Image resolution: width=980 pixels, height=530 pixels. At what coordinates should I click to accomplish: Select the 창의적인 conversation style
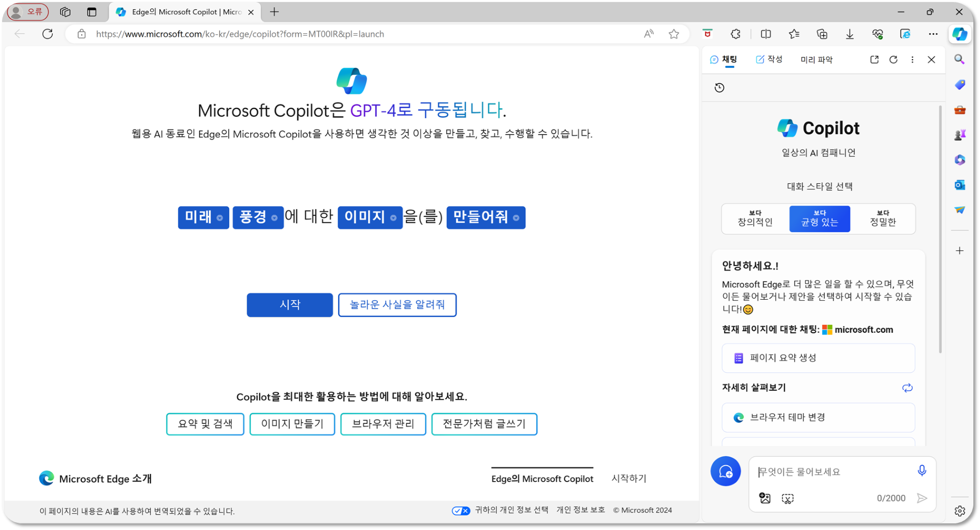point(755,219)
